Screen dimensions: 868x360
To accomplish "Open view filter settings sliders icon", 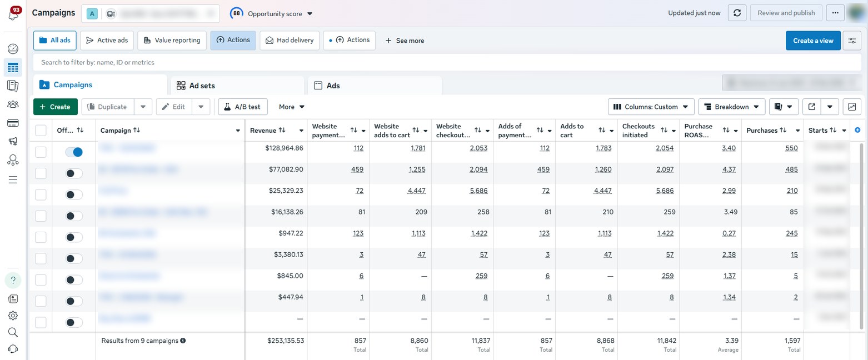I will click(x=852, y=41).
